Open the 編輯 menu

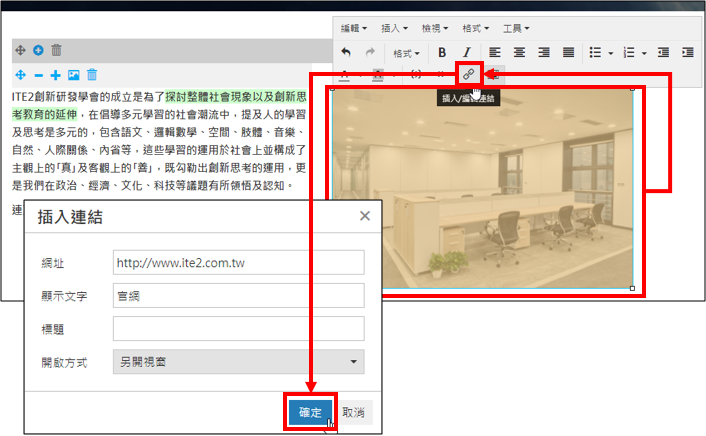pos(353,28)
